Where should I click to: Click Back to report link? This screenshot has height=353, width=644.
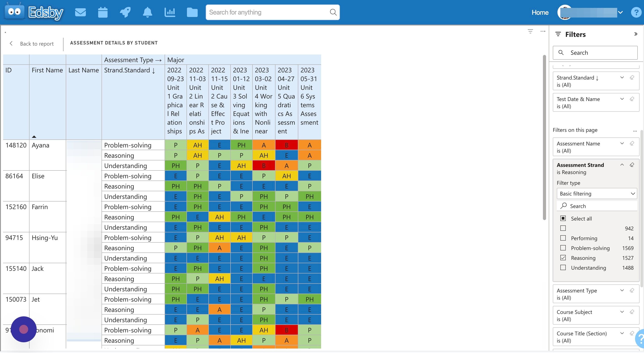37,44
